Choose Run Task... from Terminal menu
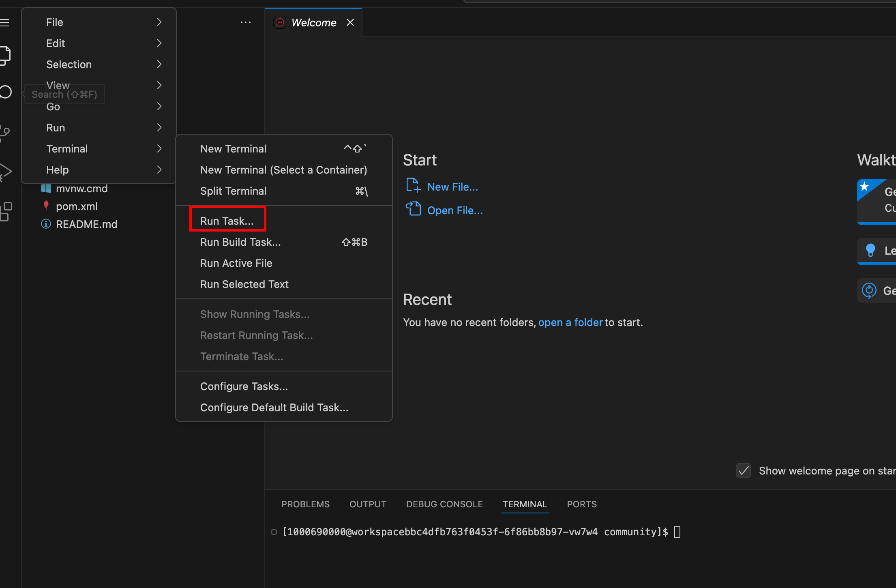The height and width of the screenshot is (588, 896). [284, 221]
